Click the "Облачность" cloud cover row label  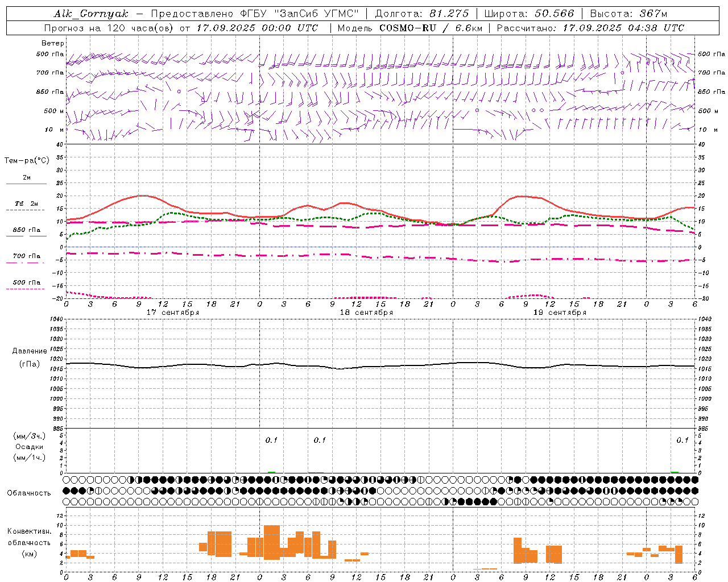coord(29,493)
